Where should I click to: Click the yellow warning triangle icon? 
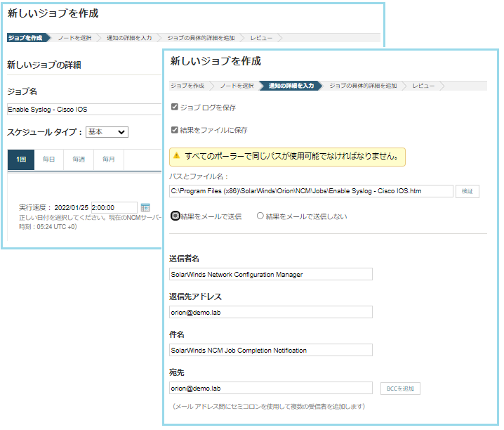(176, 156)
